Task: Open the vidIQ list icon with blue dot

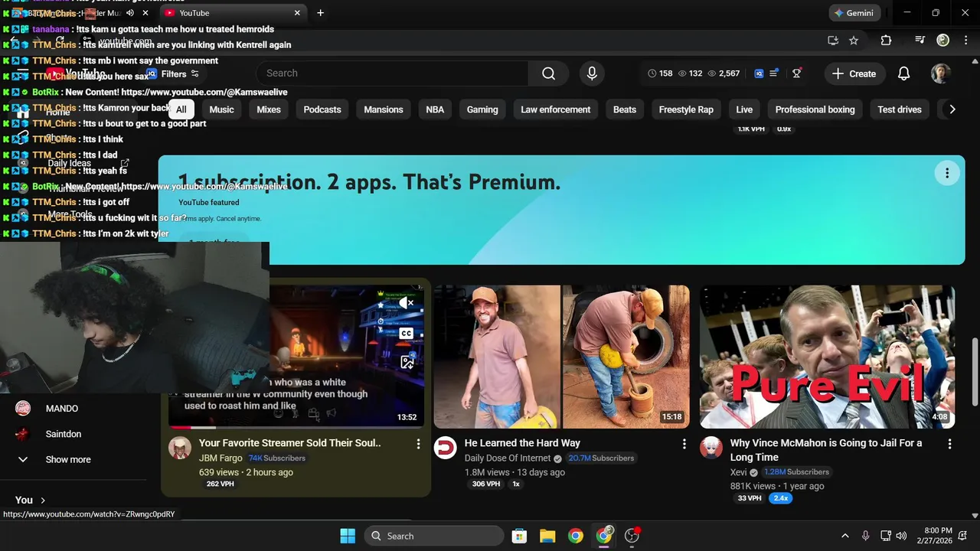Action: tap(774, 73)
